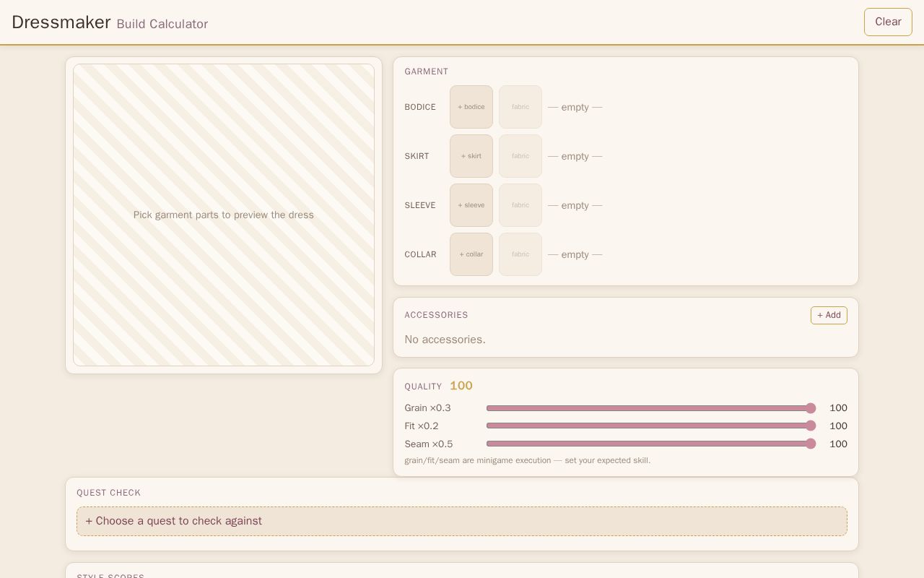Click the Clear button
924x578 pixels.
tap(888, 22)
